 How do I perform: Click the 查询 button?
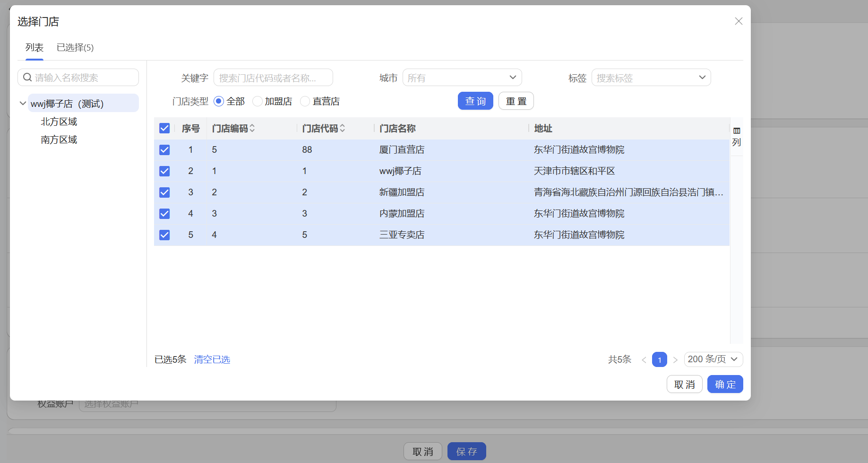point(475,101)
